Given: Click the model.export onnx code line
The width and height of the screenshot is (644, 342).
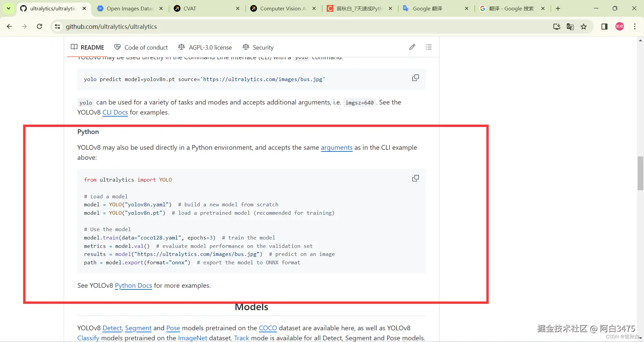Looking at the screenshot, I should tap(192, 263).
